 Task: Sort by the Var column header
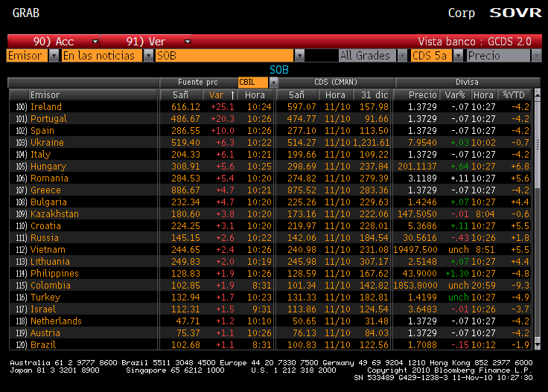click(216, 95)
